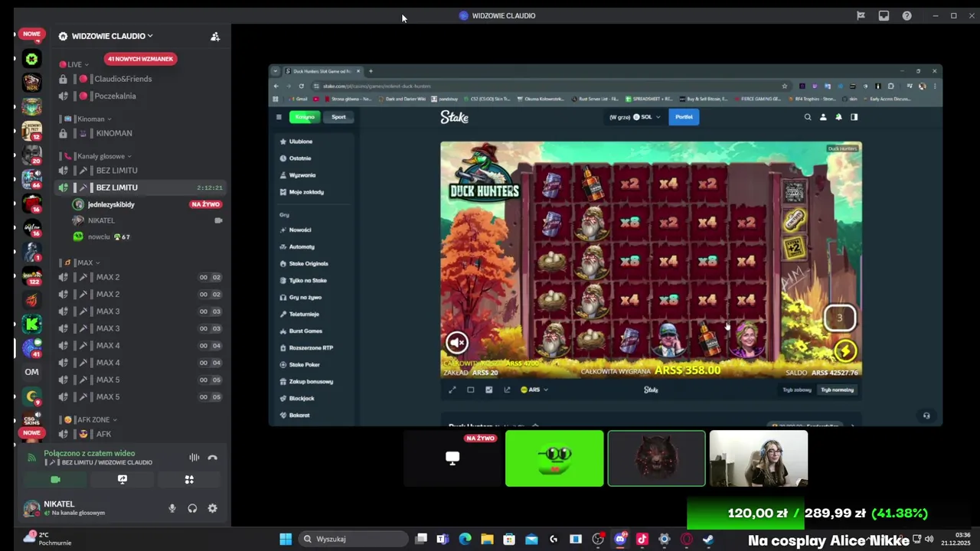Image resolution: width=980 pixels, height=551 pixels.
Task: Click the Portfel wallet button
Action: [684, 117]
